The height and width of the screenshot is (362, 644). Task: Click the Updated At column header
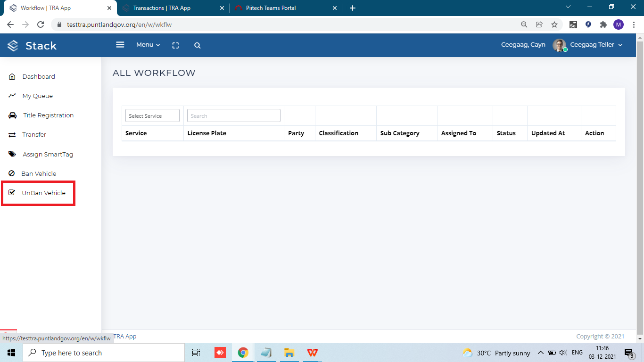(x=548, y=133)
